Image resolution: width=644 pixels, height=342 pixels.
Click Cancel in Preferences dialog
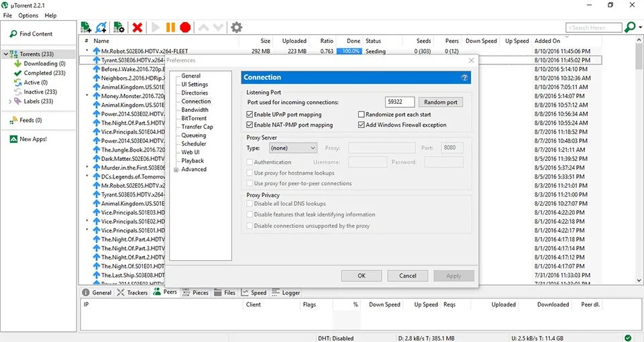tap(408, 276)
